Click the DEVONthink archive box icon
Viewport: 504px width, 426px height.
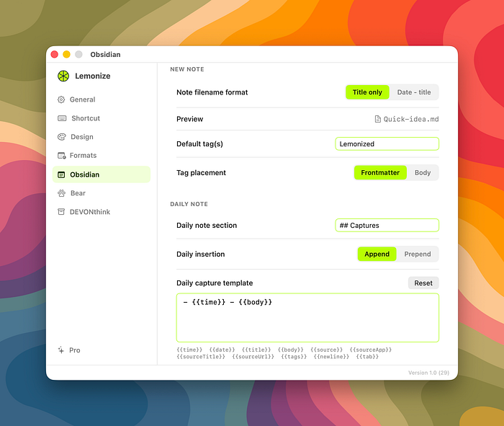point(61,212)
